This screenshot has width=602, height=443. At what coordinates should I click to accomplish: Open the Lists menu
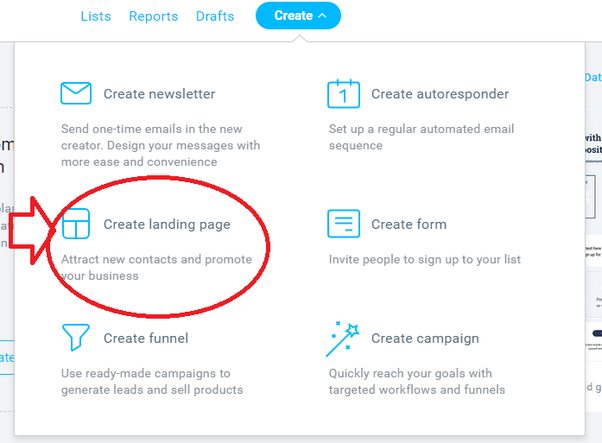tap(96, 16)
